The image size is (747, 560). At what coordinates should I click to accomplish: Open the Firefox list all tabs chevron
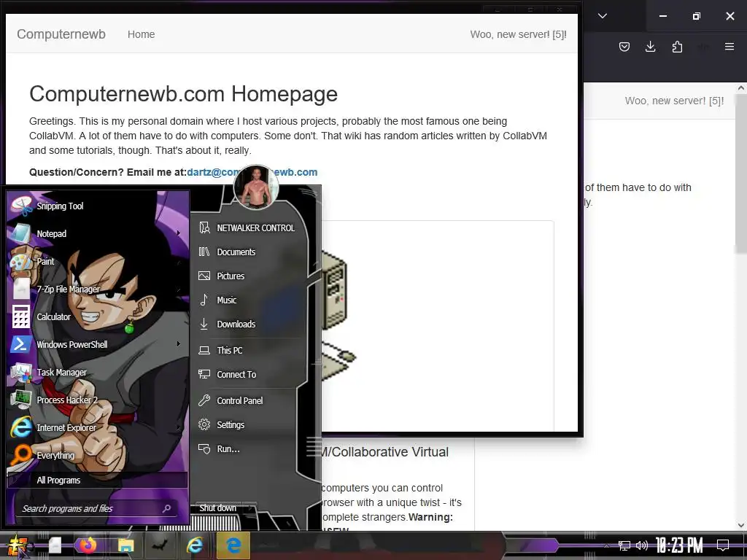(x=603, y=16)
